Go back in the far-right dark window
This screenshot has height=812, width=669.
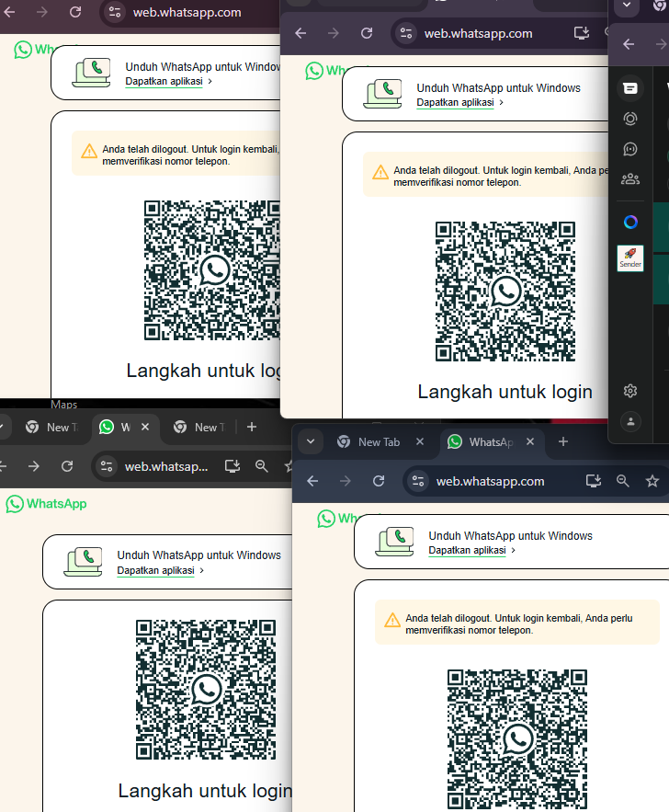click(629, 44)
